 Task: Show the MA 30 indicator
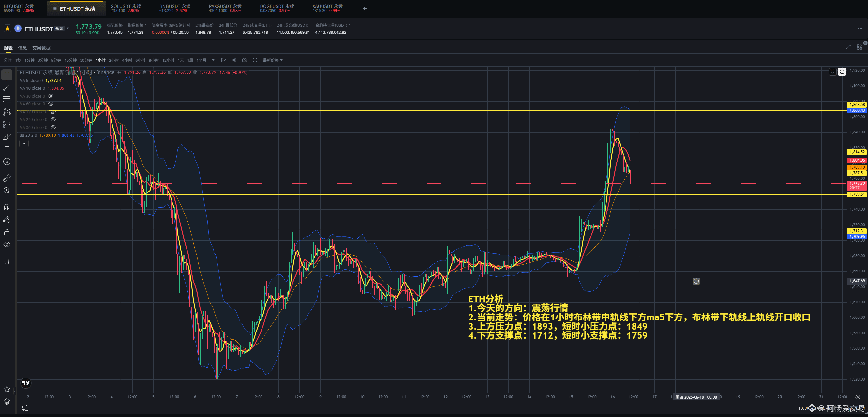pos(51,96)
